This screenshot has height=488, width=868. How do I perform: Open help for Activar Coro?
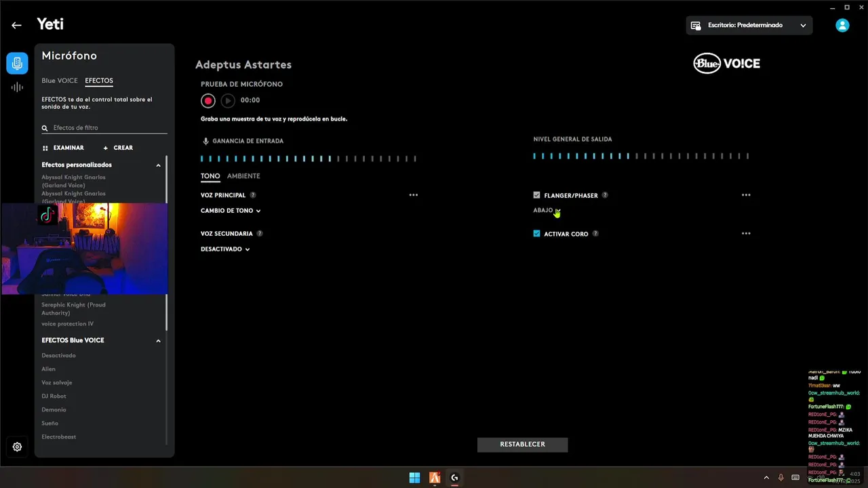coord(595,233)
